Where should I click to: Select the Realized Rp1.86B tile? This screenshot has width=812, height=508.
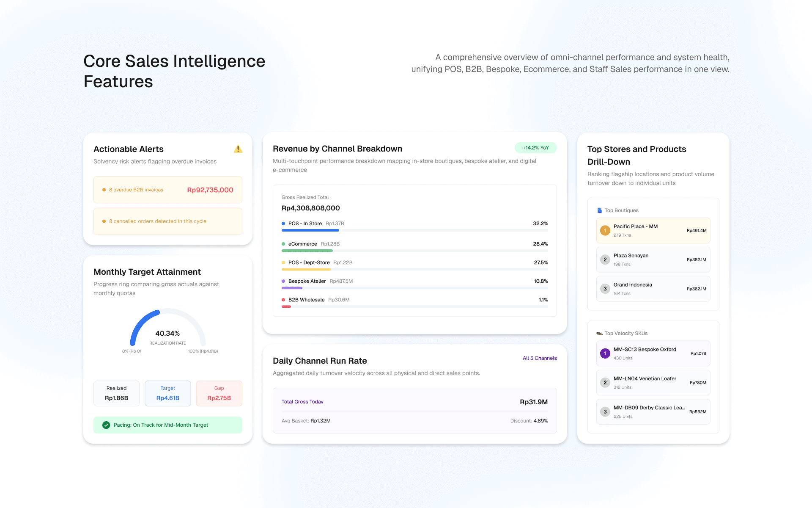[x=116, y=393]
